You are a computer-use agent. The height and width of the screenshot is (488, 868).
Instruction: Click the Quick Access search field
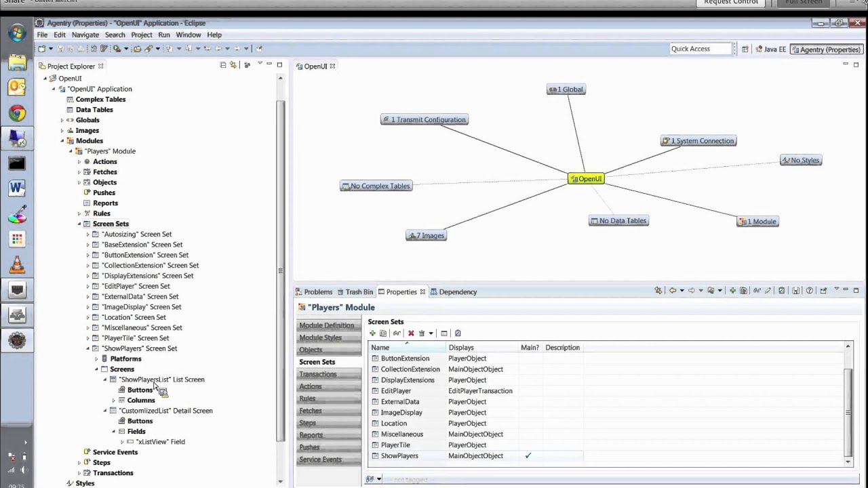tap(701, 49)
